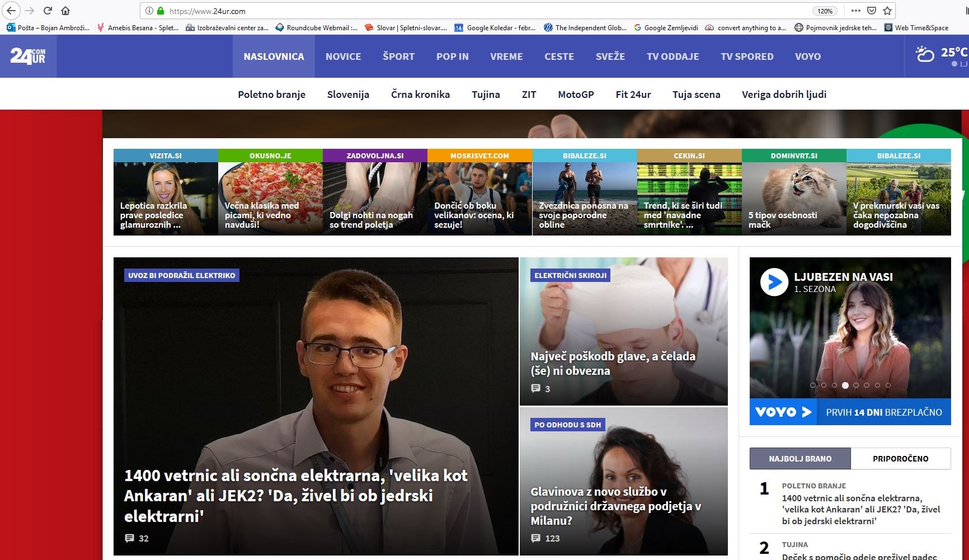Select the last carousel dot in VOYO banner
Screen dimensions: 969x560
pyautogui.click(x=888, y=385)
